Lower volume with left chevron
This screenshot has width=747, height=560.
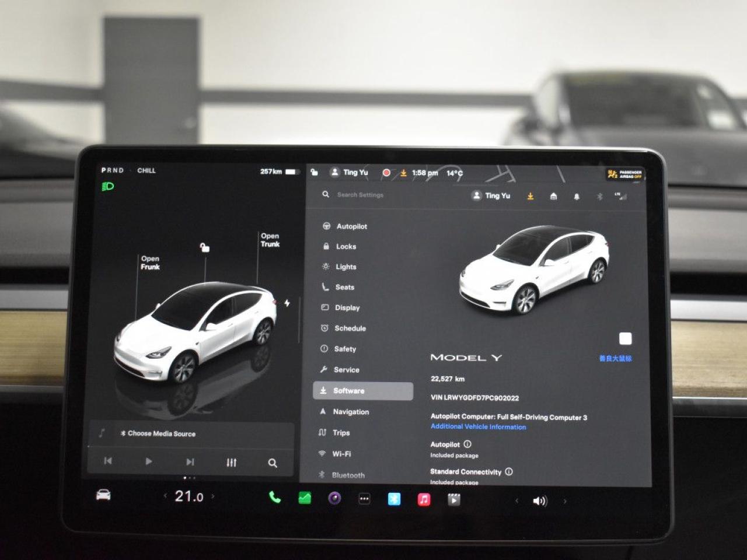516,501
